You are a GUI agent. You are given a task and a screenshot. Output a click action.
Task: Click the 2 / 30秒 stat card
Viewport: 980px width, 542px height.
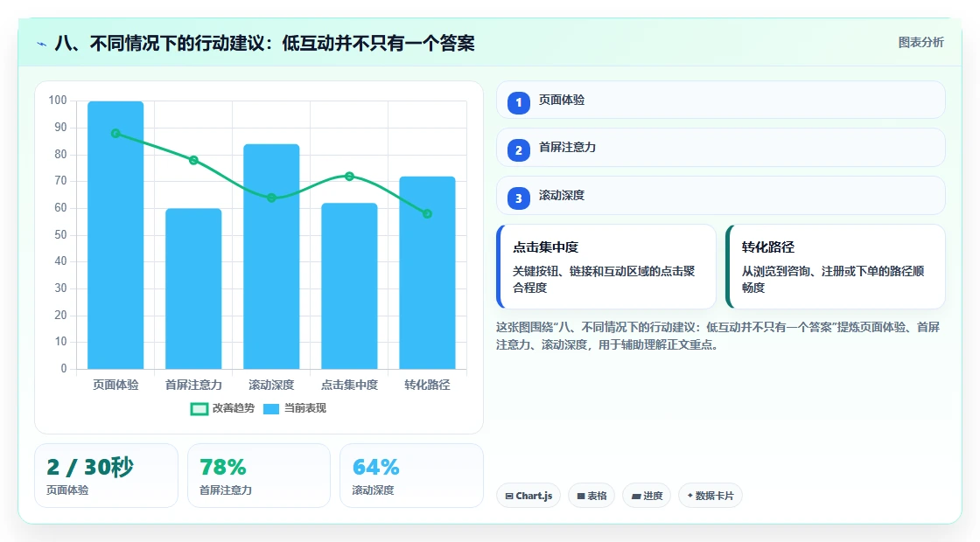106,476
